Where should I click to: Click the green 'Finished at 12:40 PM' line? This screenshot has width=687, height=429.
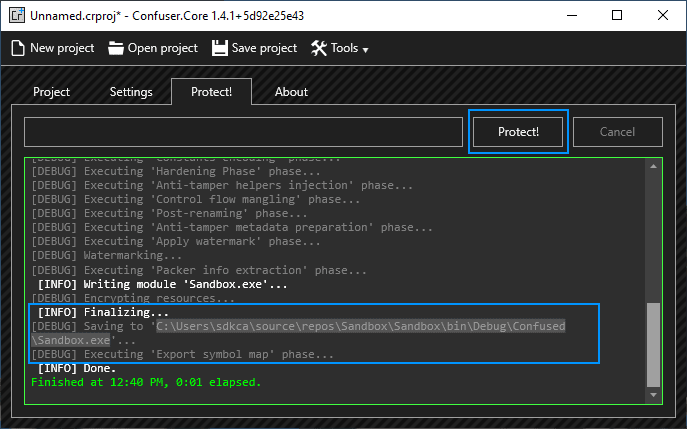(x=146, y=383)
